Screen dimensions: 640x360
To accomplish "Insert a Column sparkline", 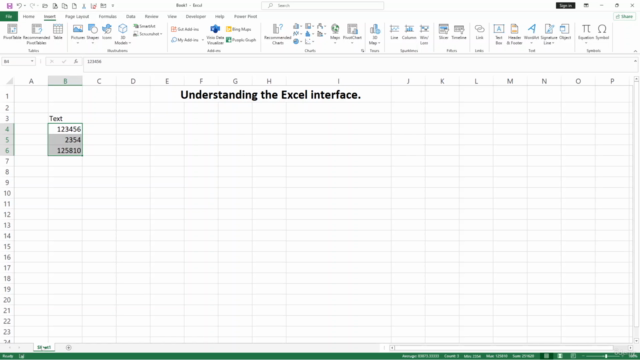I will click(409, 32).
